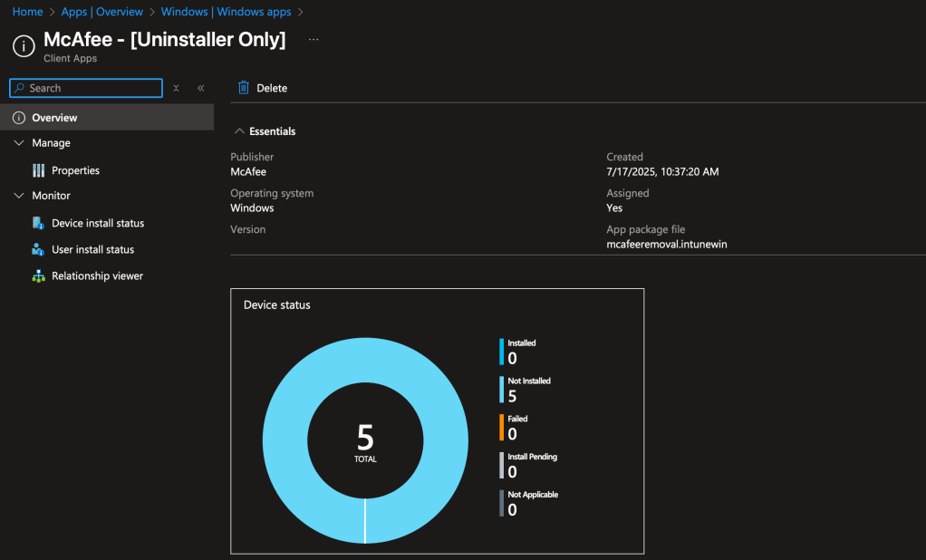The height and width of the screenshot is (560, 926).
Task: Clear the search with the X icon
Action: [x=176, y=88]
